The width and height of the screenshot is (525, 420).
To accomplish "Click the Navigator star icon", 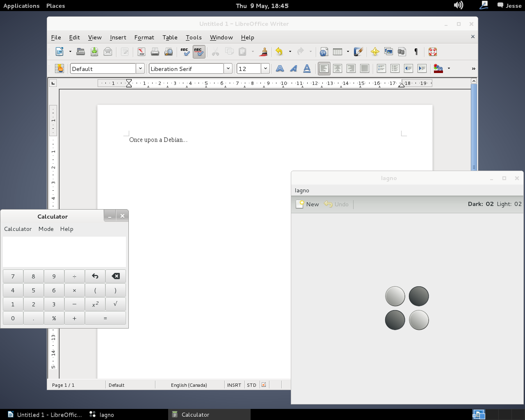I will pos(375,52).
